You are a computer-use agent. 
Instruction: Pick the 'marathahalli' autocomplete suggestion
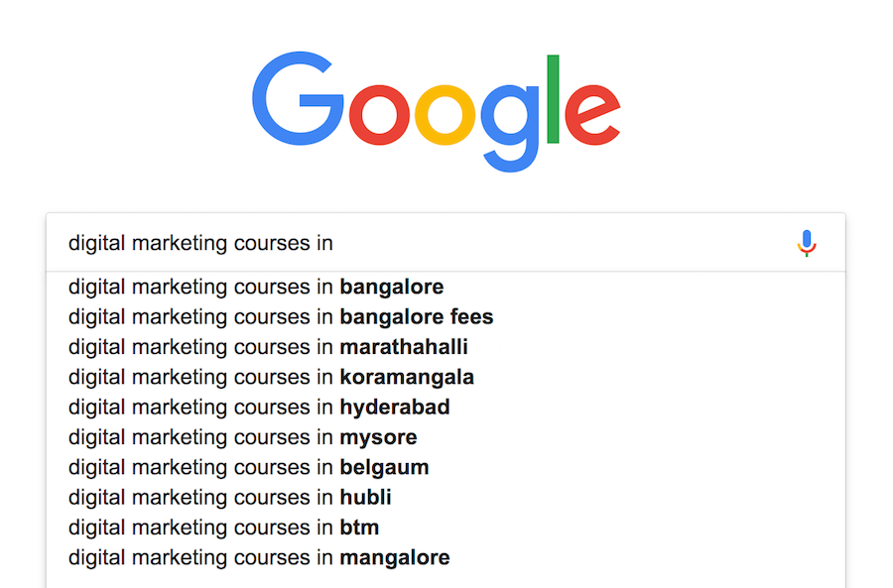(x=446, y=347)
